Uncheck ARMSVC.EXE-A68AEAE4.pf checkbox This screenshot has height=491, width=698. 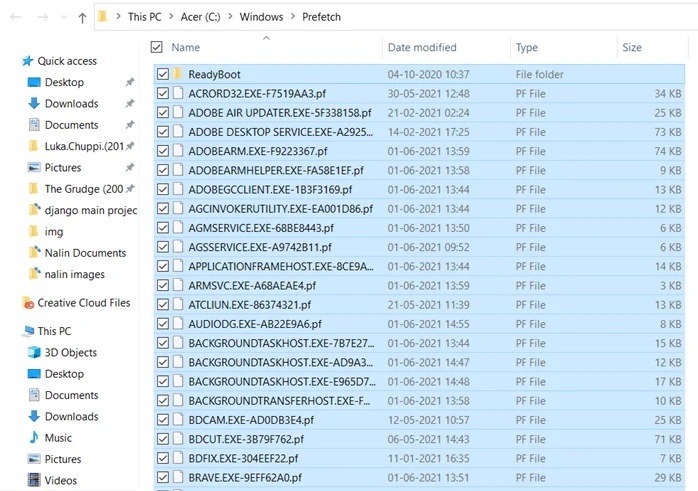tap(163, 285)
